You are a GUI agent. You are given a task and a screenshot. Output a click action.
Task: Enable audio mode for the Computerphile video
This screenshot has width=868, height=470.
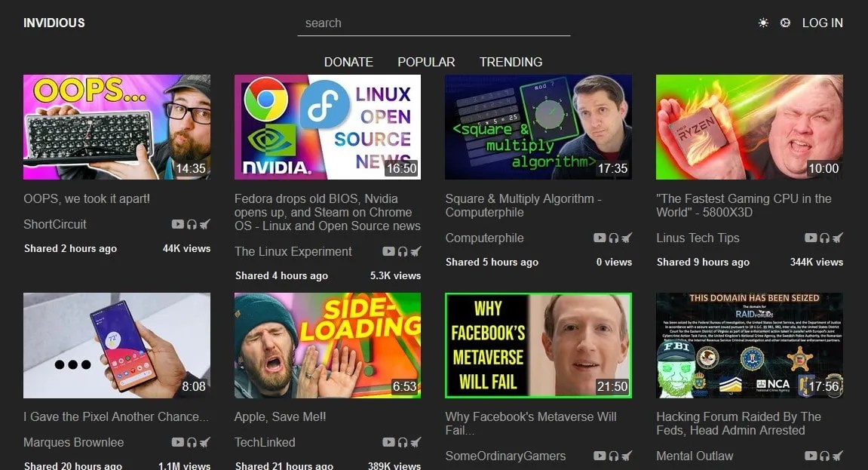613,238
